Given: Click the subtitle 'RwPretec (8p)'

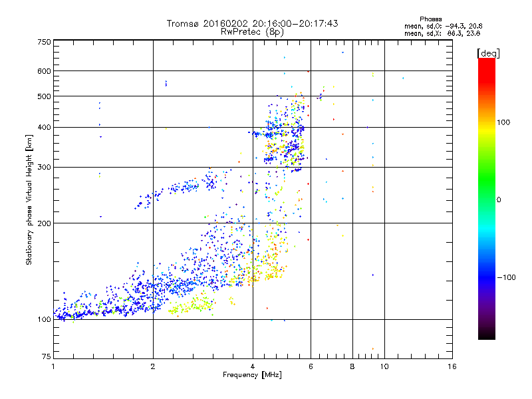Looking at the screenshot, I should coord(252,32).
